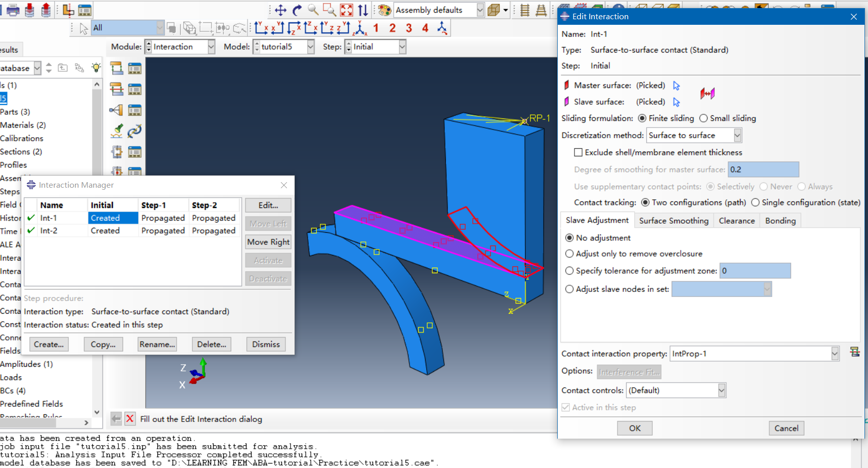Image resolution: width=868 pixels, height=468 pixels.
Task: Open the Contact controls dropdown
Action: 722,390
